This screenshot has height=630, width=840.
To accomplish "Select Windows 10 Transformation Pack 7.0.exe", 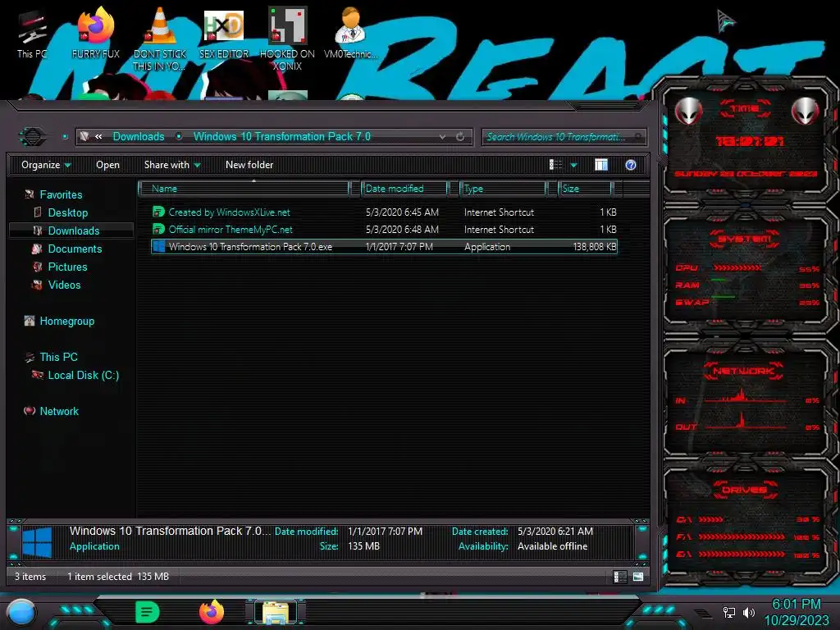I will click(384, 246).
